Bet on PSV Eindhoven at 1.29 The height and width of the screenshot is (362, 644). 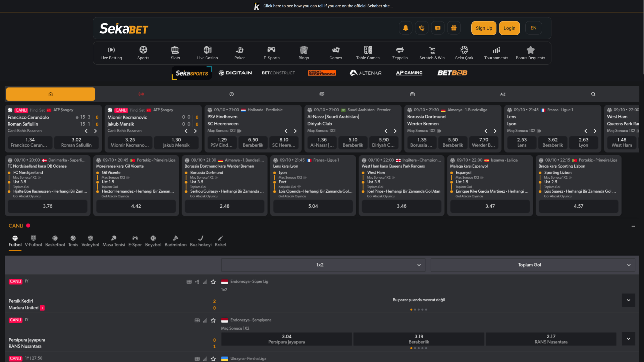pos(222,142)
